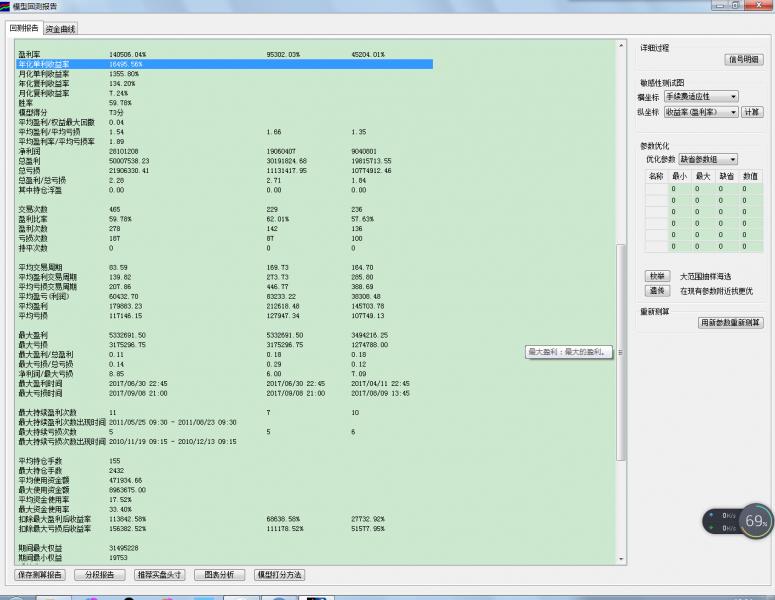
Task: Select the 持平次数 row label
Action: click(x=33, y=248)
